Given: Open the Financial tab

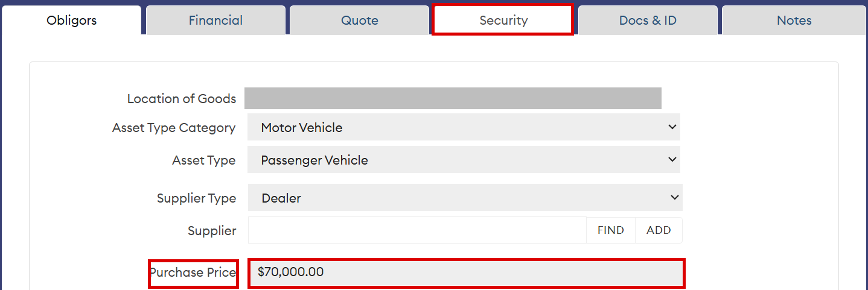Looking at the screenshot, I should [x=215, y=20].
